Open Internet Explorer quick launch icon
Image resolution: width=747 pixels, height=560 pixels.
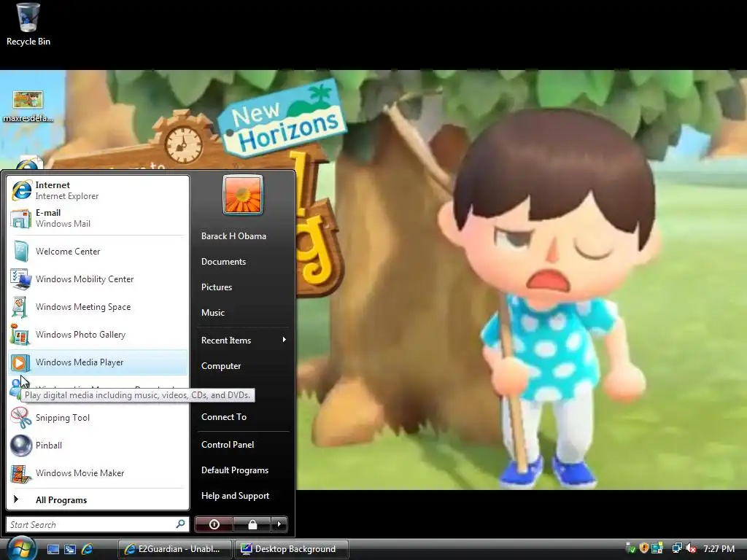[x=88, y=549]
